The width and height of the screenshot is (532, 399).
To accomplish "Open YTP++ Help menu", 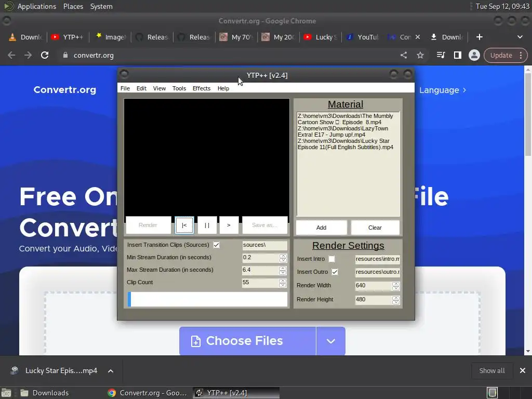I will tap(223, 88).
